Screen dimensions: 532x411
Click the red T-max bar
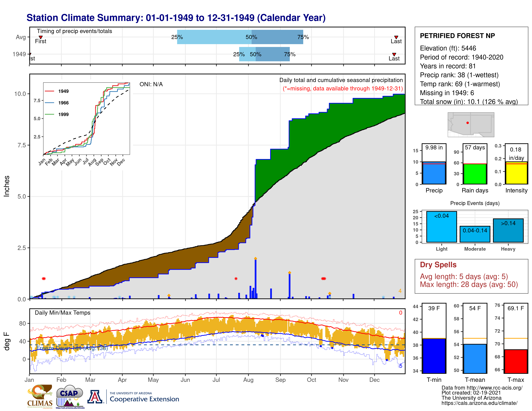[x=516, y=361]
